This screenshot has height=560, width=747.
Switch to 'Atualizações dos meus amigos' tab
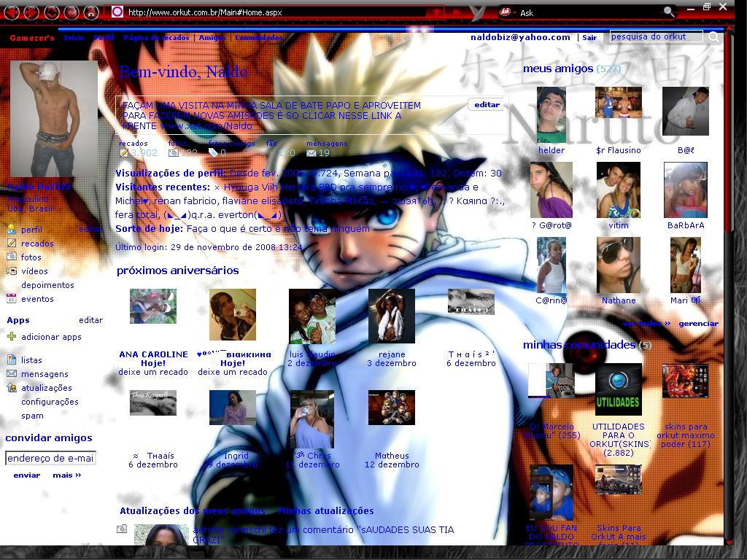click(193, 510)
